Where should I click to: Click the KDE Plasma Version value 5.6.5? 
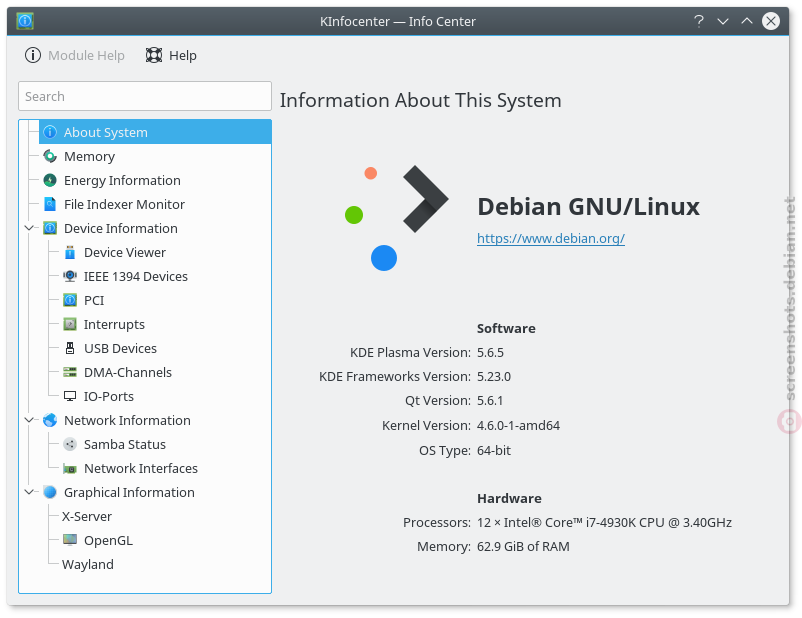(491, 352)
